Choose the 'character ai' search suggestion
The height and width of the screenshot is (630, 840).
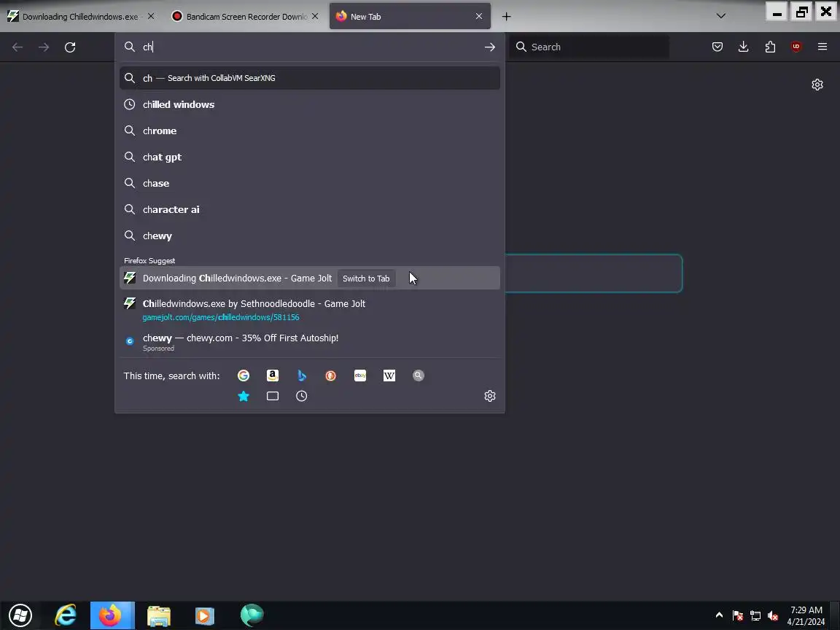[310, 209]
